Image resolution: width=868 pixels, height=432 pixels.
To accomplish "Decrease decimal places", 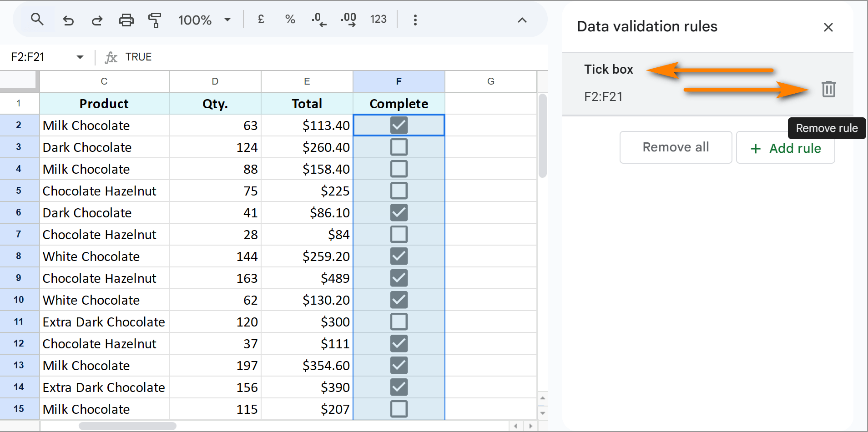I will (x=319, y=20).
